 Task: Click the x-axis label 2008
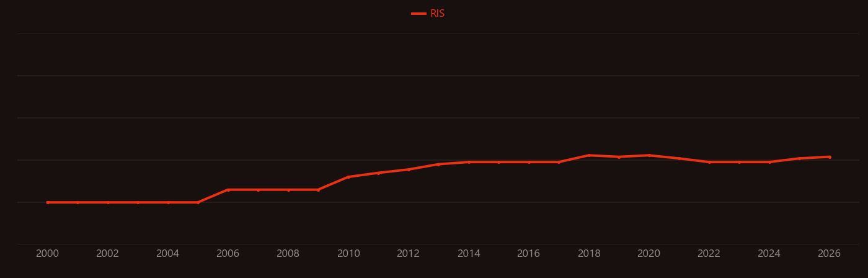pyautogui.click(x=288, y=254)
